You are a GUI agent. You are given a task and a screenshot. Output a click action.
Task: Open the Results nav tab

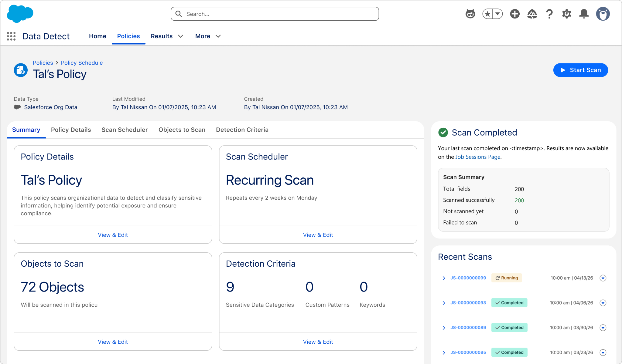[x=162, y=36]
